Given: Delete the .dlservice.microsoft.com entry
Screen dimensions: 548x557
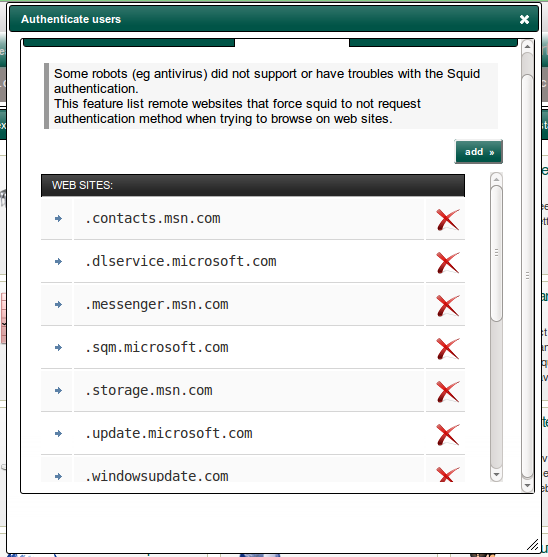Looking at the screenshot, I should pos(447,263).
